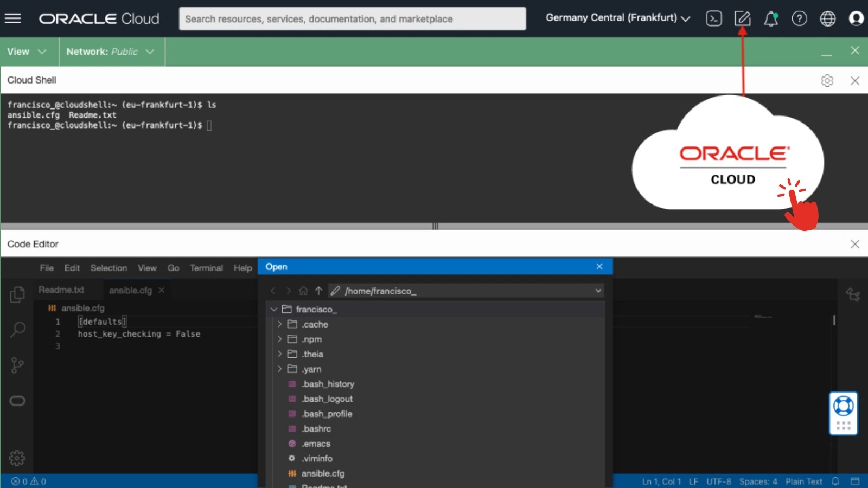
Task: Click the notification bell in the status bar
Action: 834,481
